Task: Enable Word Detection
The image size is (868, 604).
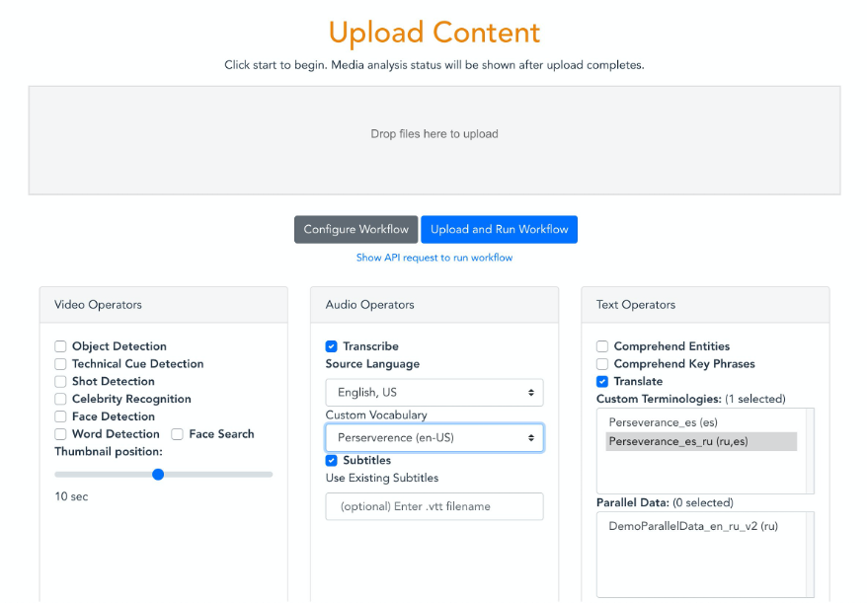Action: [60, 434]
